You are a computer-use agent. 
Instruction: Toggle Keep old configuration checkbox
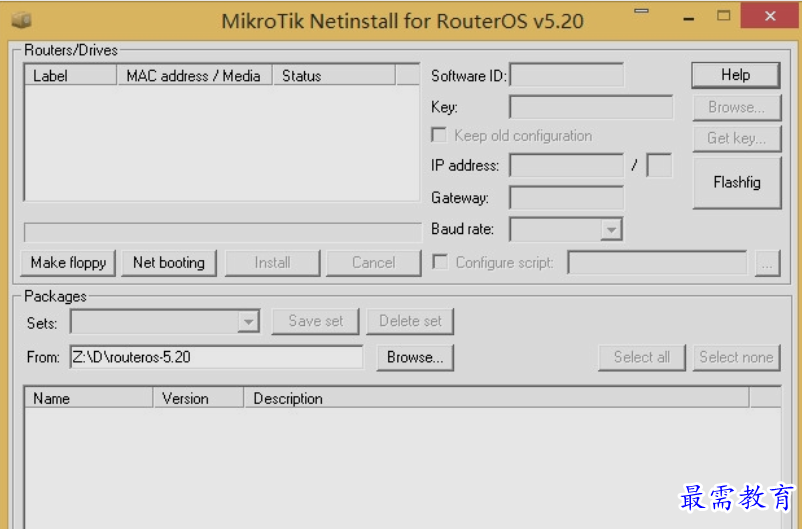coord(439,135)
